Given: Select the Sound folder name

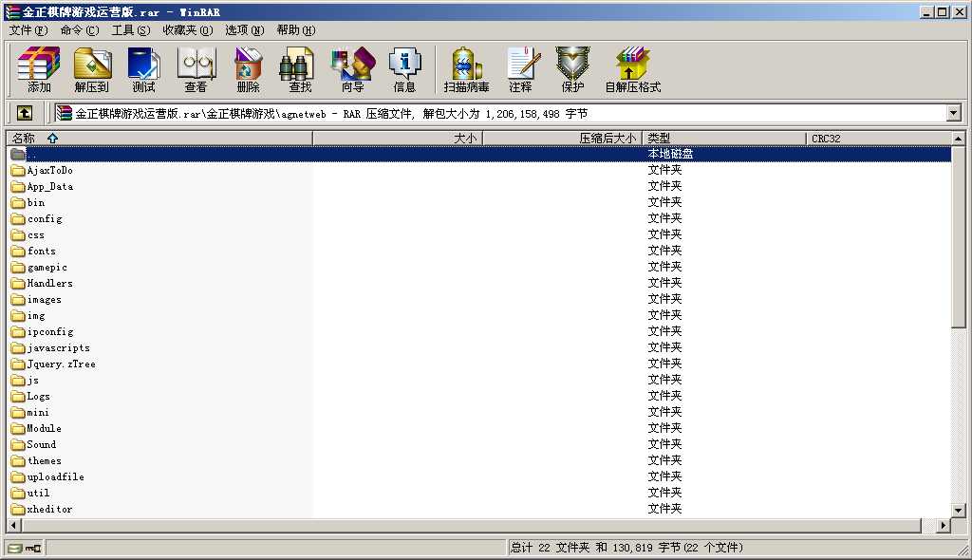Looking at the screenshot, I should [x=42, y=444].
